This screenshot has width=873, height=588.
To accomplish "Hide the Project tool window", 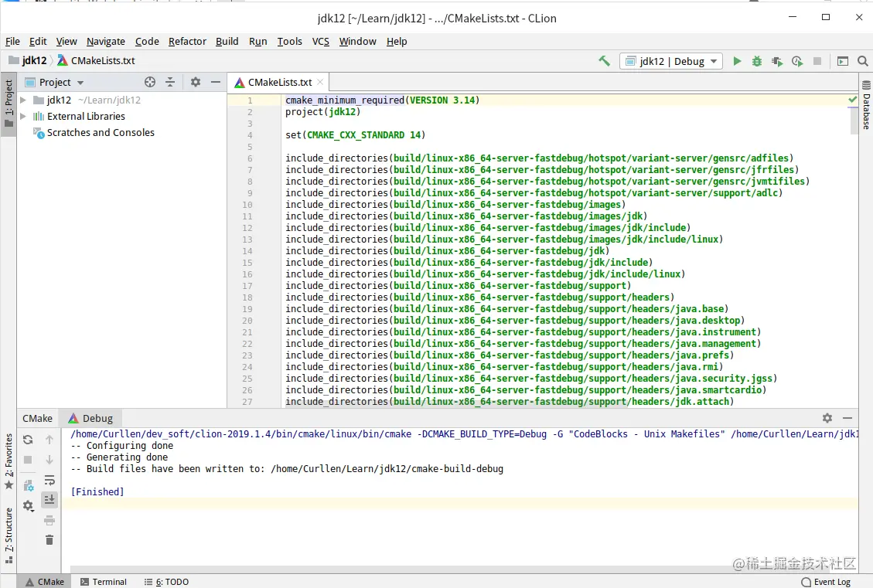I will coord(216,83).
